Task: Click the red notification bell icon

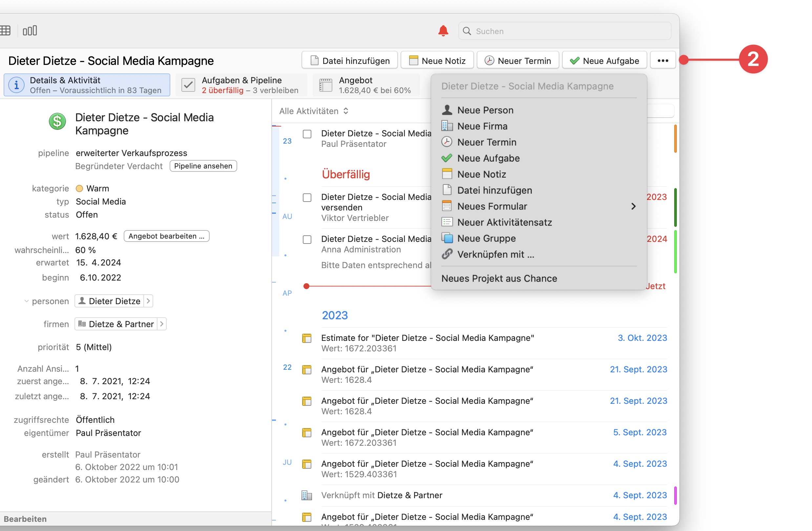Action: [x=443, y=31]
